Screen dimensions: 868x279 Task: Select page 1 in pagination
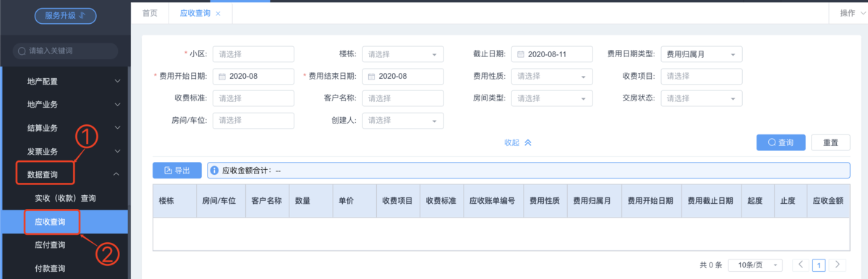[x=819, y=265]
